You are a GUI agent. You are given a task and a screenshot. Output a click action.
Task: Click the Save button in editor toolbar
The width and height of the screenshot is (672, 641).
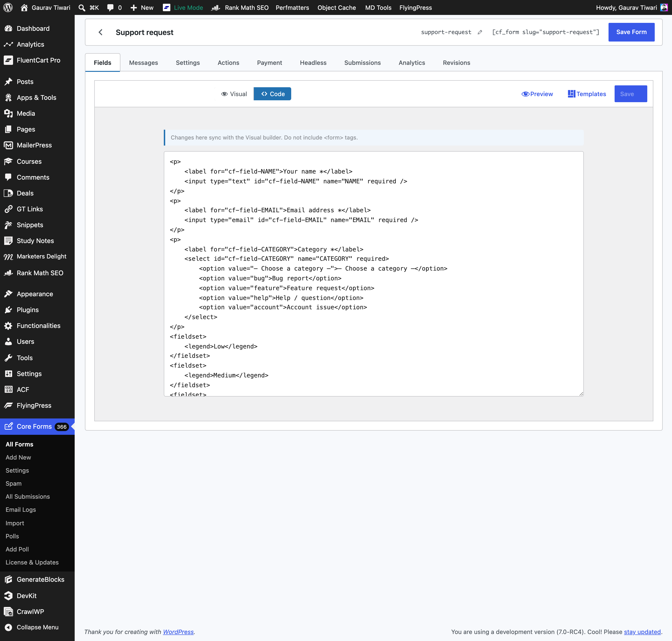631,94
